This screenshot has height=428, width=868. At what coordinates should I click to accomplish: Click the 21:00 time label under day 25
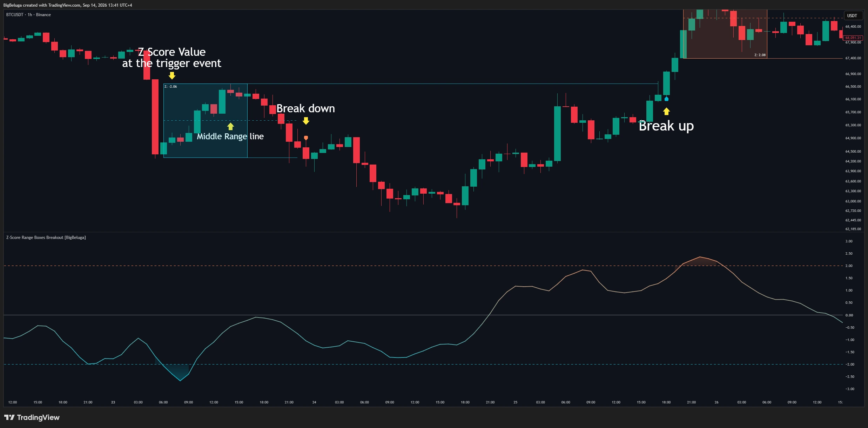(691, 402)
